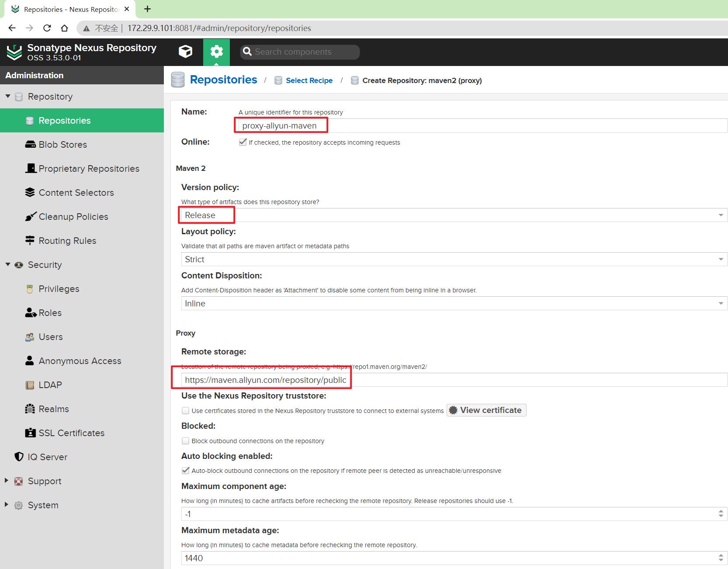Screen dimensions: 728x569
Task: Open Routing Rules in sidebar
Action: 82,241
